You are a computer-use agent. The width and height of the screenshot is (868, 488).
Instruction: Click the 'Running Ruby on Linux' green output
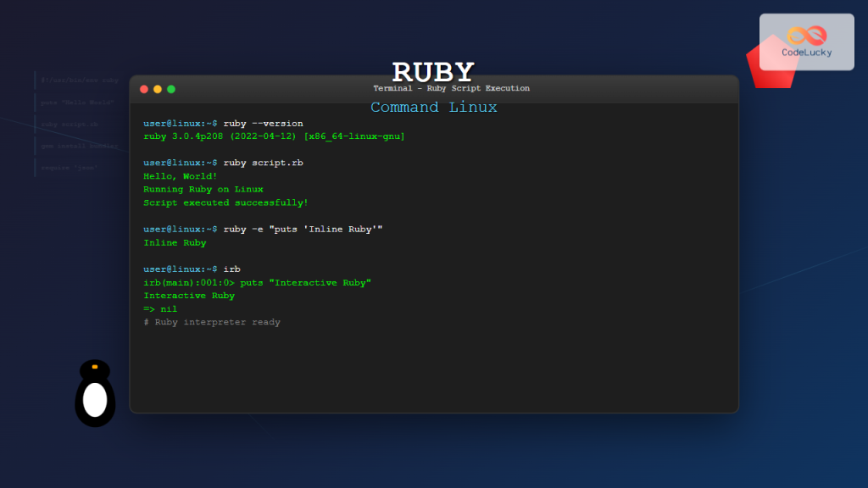pos(203,189)
